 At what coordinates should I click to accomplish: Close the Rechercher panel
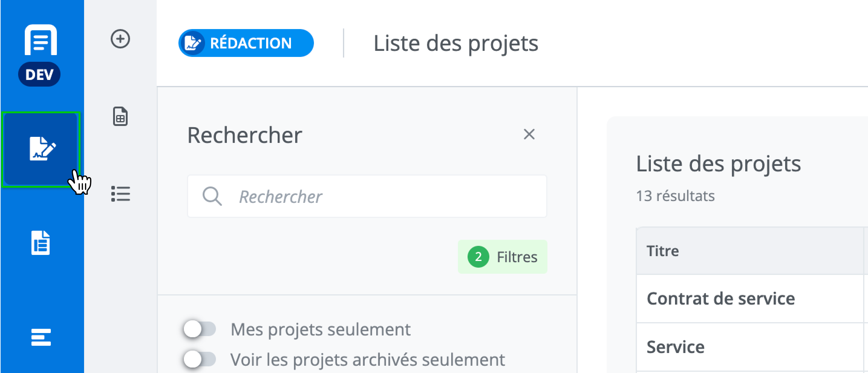click(x=529, y=134)
